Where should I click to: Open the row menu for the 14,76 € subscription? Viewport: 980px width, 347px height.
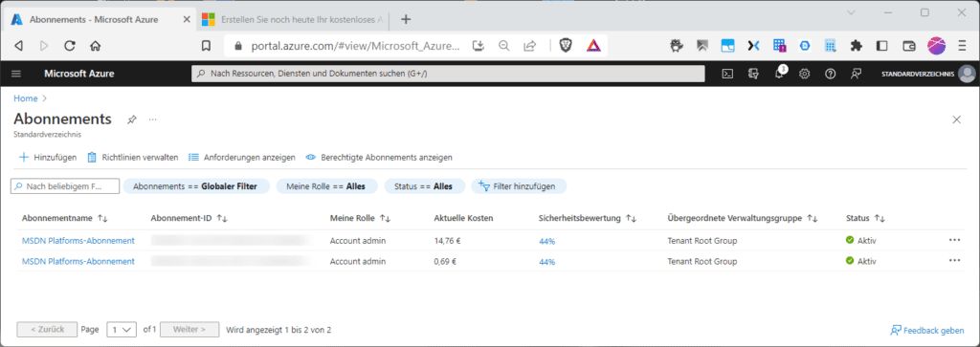[x=954, y=240]
